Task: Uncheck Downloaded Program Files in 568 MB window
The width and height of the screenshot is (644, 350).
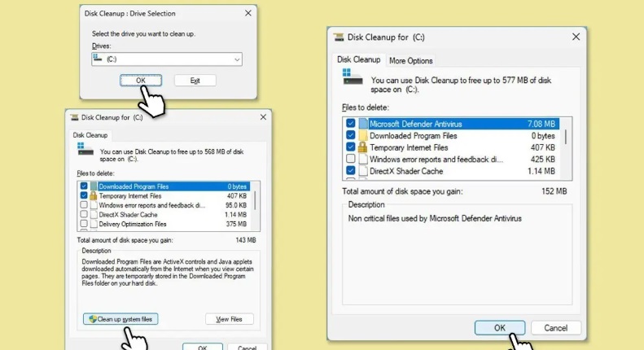Action: click(x=84, y=186)
